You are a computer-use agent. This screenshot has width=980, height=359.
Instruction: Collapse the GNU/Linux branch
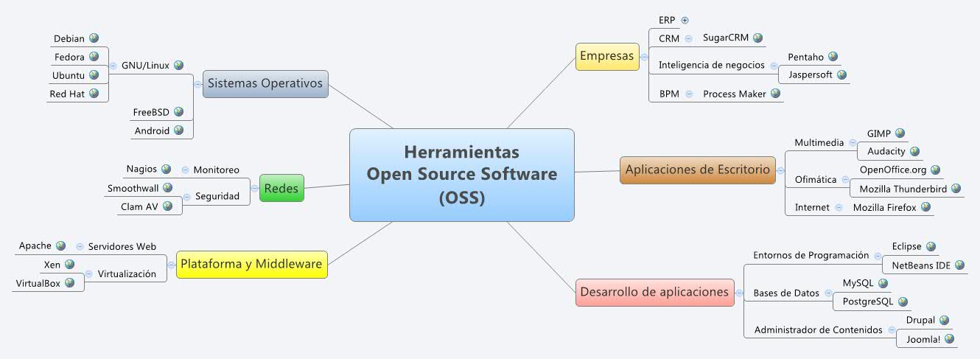coord(113,66)
